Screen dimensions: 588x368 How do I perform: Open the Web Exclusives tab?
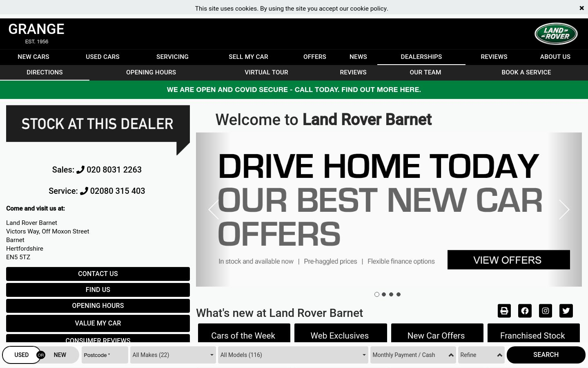tap(341, 334)
